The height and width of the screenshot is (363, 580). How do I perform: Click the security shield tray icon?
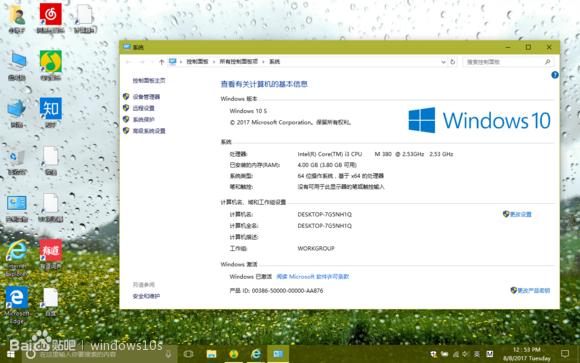click(434, 354)
